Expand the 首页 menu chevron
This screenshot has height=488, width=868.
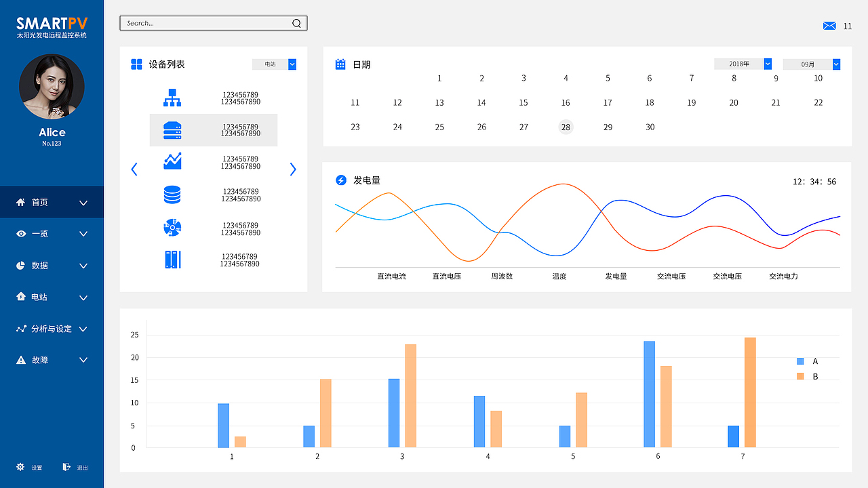(x=83, y=203)
